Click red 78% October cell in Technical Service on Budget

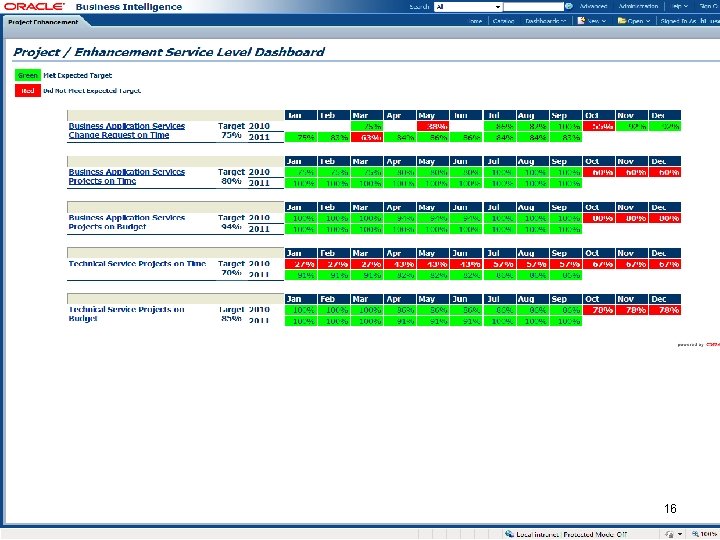[599, 310]
